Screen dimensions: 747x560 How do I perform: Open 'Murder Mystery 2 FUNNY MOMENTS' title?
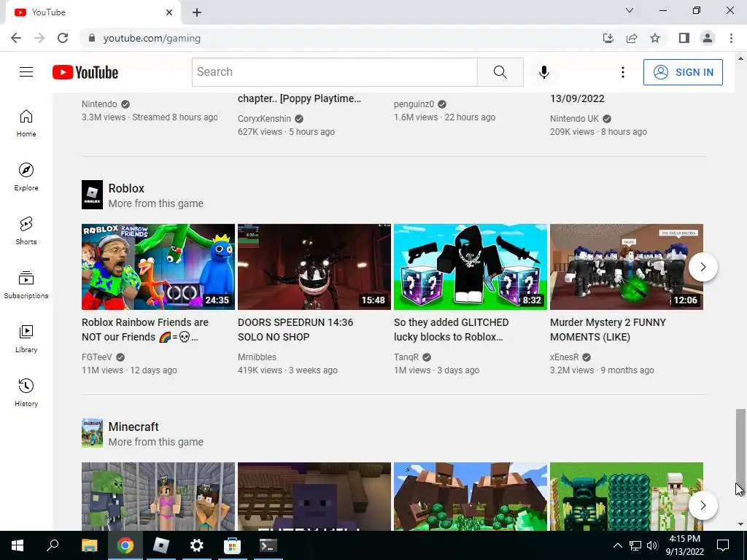tap(608, 330)
